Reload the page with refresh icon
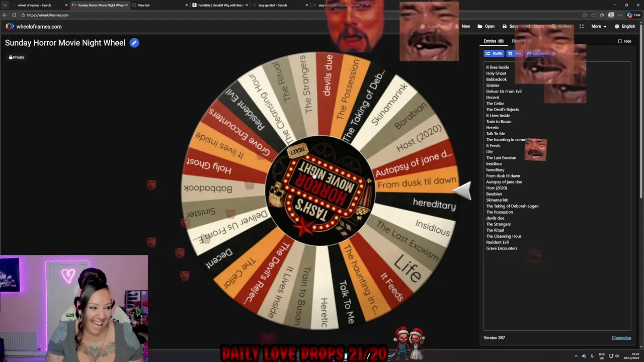This screenshot has height=362, width=644. pos(14,15)
